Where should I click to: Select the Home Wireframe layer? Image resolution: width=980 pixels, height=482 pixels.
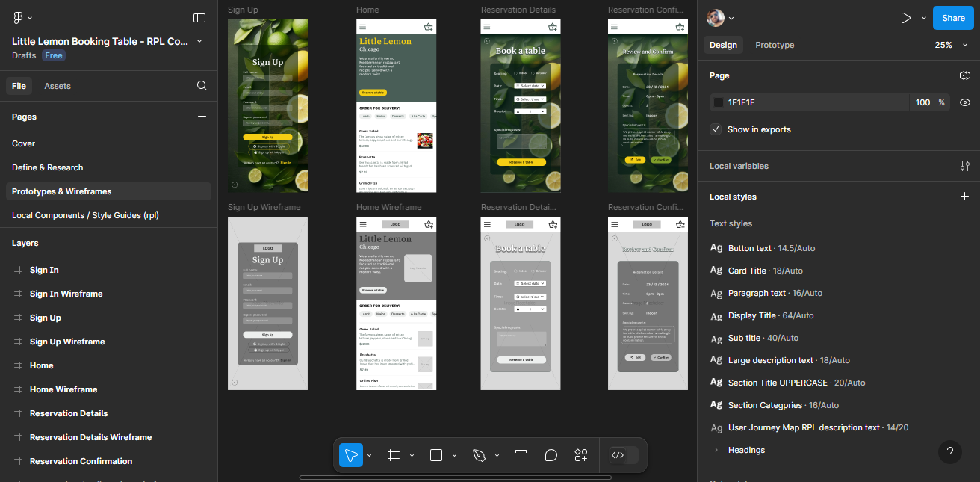[x=63, y=389]
